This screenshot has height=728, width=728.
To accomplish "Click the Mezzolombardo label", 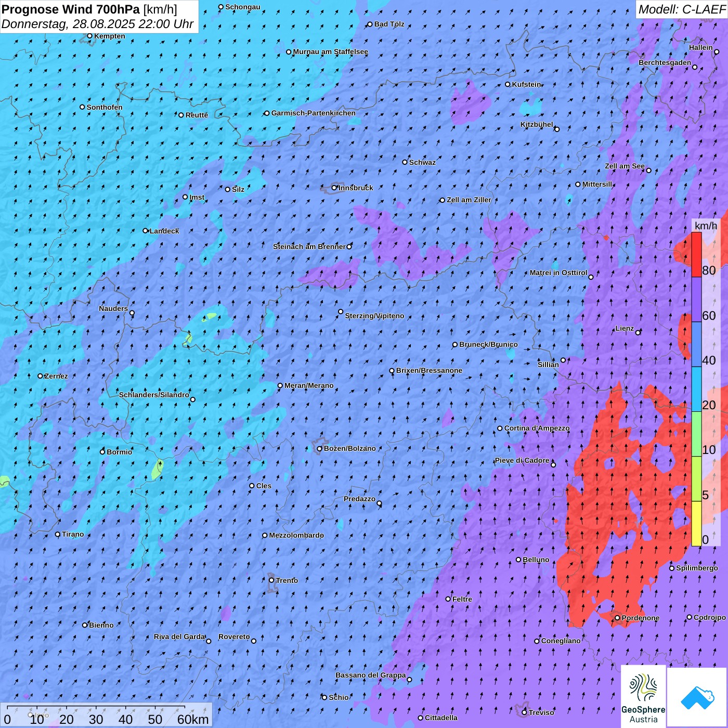I will coord(296,535).
